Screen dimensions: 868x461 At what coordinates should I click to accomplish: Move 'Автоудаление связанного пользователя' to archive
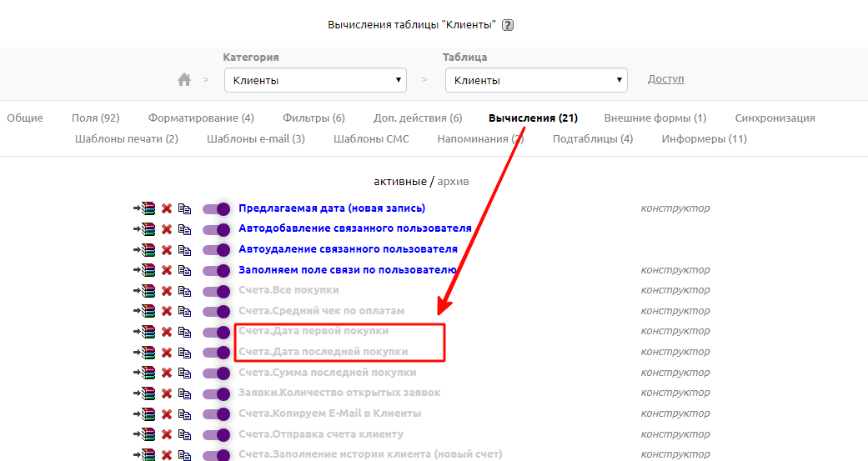[145, 249]
